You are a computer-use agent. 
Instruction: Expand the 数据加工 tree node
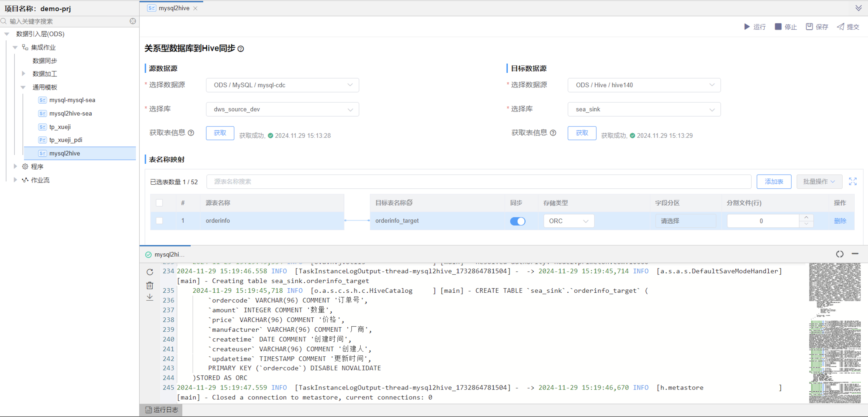click(23, 74)
